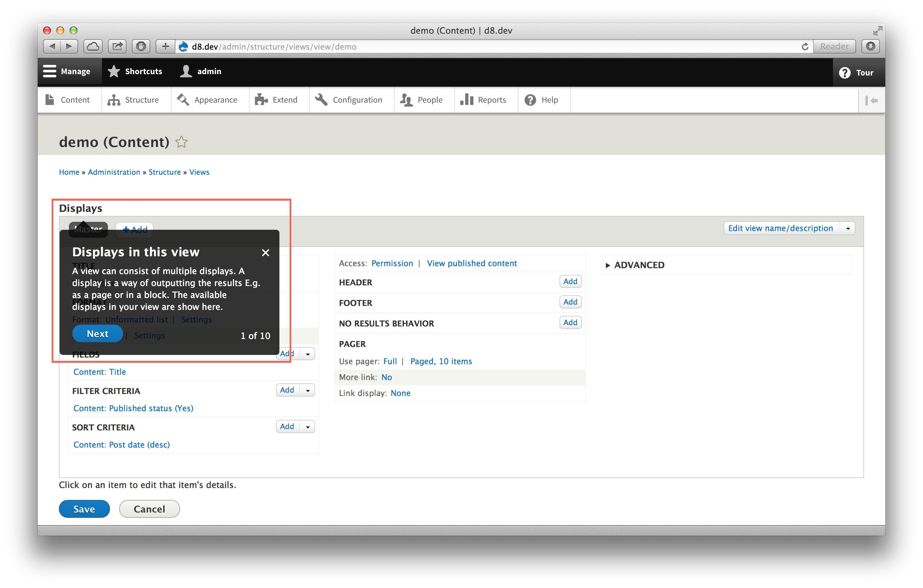Viewport: 923px width, 588px height.
Task: Follow the Administration breadcrumb link
Action: tap(114, 172)
